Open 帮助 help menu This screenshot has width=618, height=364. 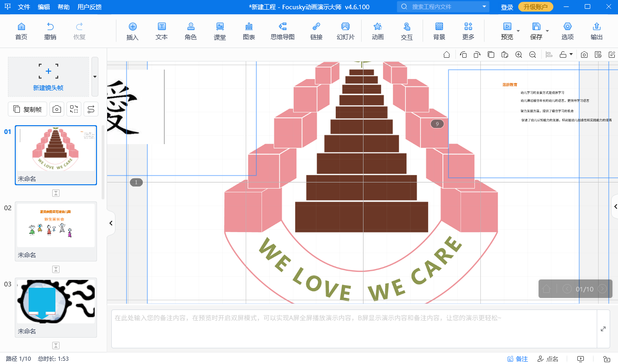(x=64, y=7)
